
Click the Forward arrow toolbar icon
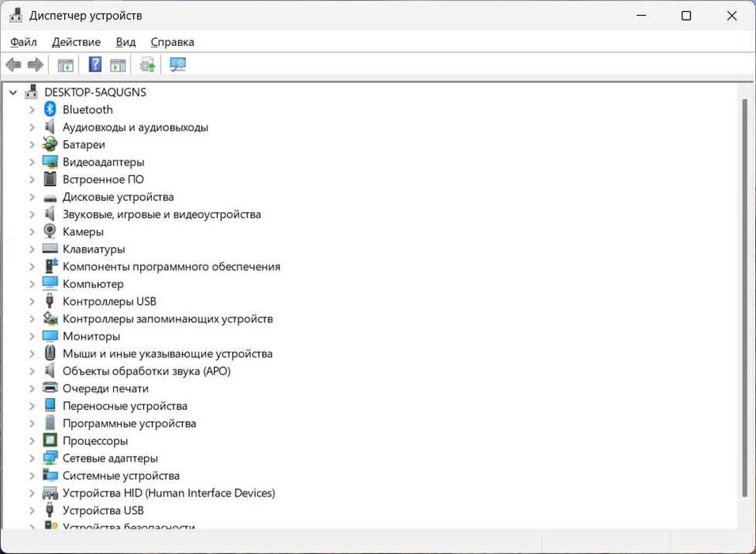click(35, 65)
